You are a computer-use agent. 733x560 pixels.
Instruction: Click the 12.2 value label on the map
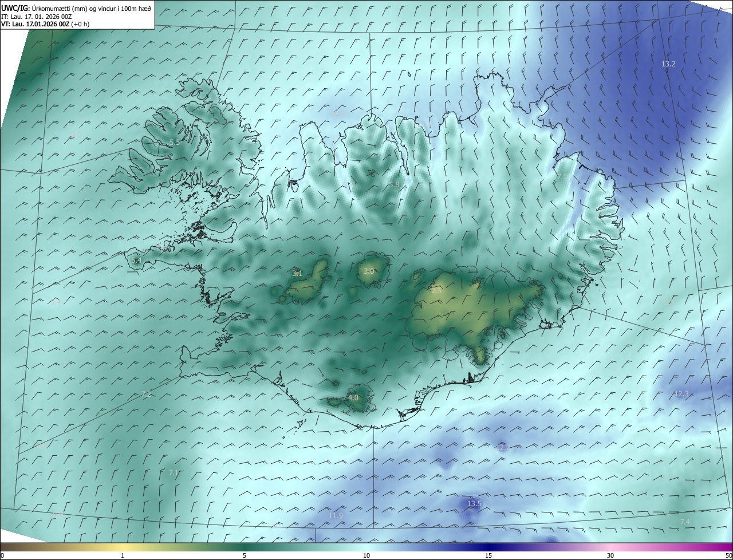tap(502, 448)
